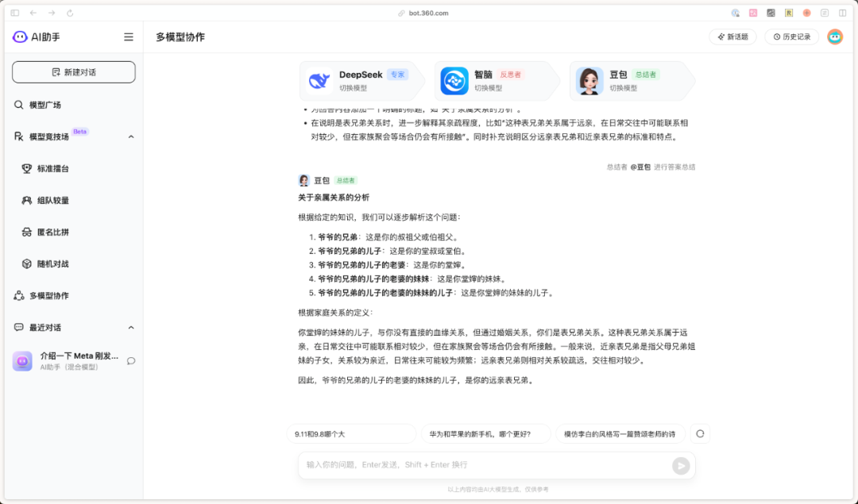858x504 pixels.
Task: Choose the 模仿李白的风格 suggestion chip
Action: (x=620, y=434)
